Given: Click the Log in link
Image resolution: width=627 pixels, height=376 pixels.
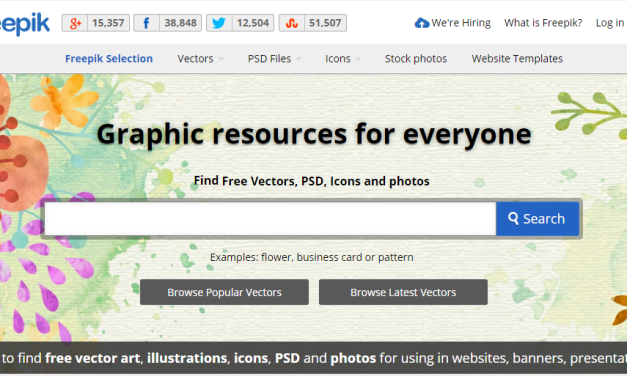Looking at the screenshot, I should point(609,23).
